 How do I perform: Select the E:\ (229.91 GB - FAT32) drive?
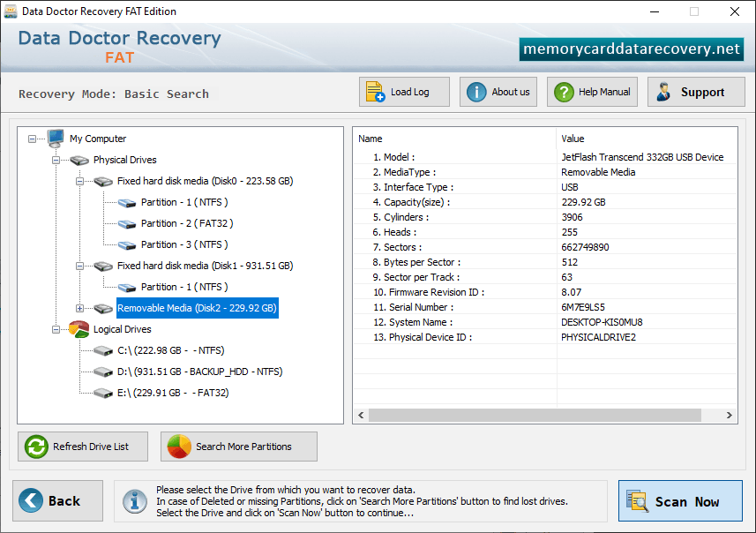173,393
